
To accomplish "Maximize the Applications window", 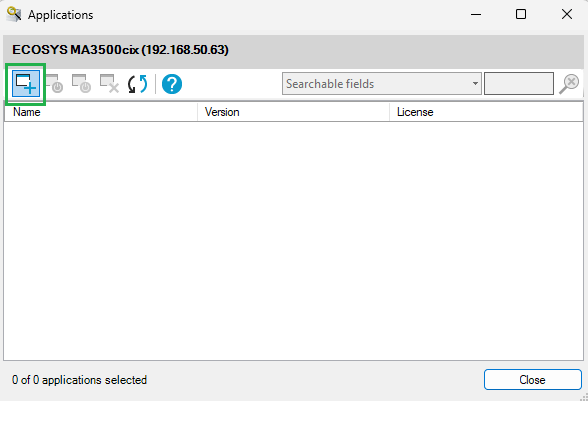I will click(x=521, y=15).
